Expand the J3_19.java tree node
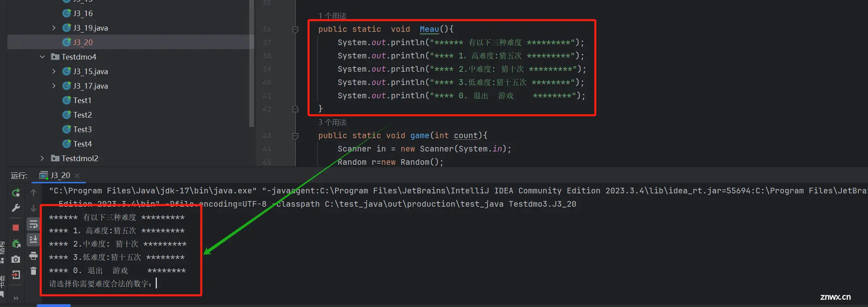 click(54, 28)
